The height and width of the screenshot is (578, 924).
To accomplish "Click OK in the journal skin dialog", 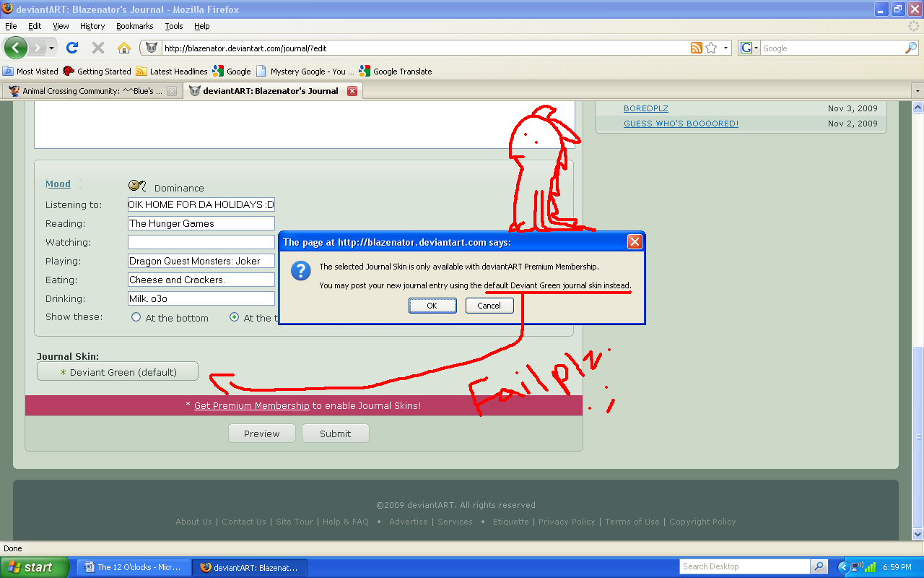I will [x=432, y=306].
